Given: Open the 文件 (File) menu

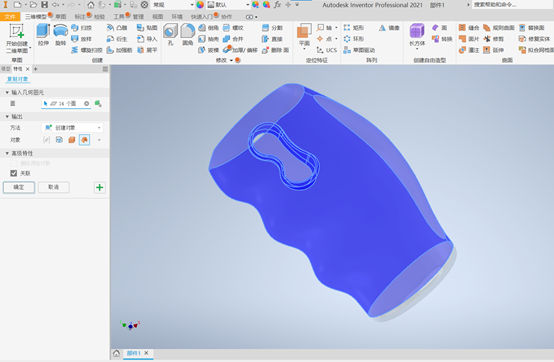Looking at the screenshot, I should pos(10,17).
